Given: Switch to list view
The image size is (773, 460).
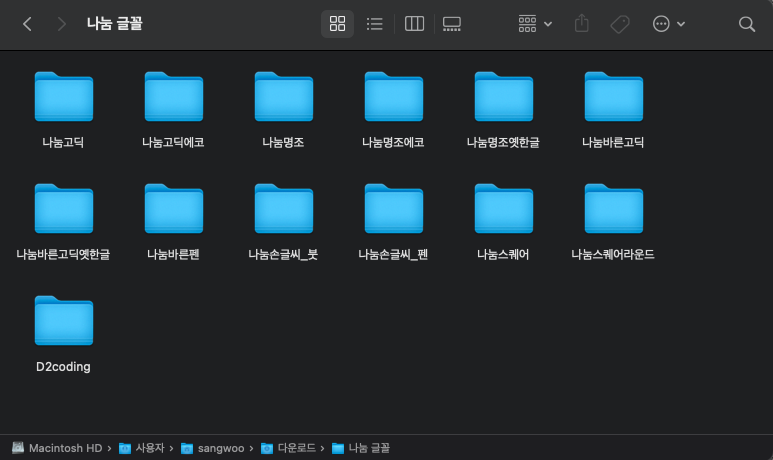Looking at the screenshot, I should click(x=375, y=24).
